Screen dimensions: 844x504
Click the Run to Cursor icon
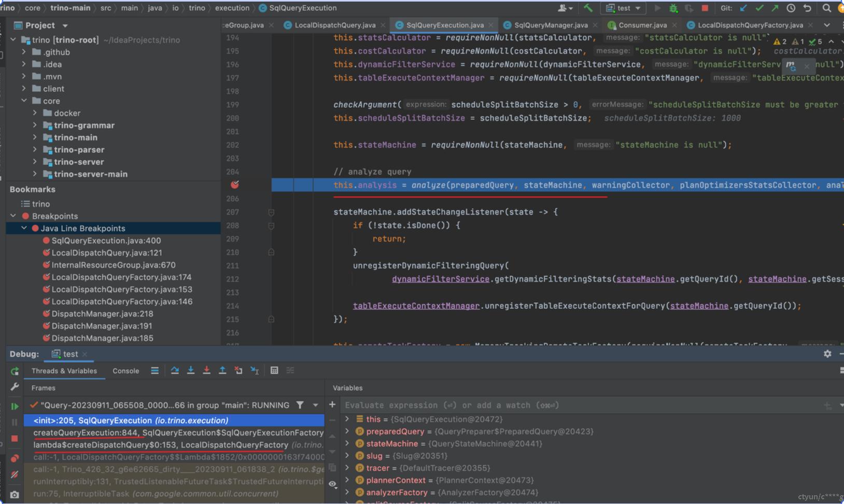pyautogui.click(x=255, y=370)
